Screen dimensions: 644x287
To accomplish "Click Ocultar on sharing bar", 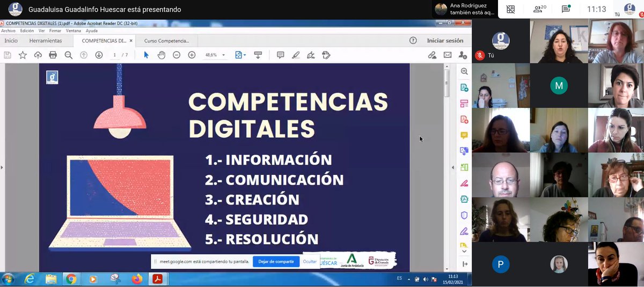I will 310,261.
